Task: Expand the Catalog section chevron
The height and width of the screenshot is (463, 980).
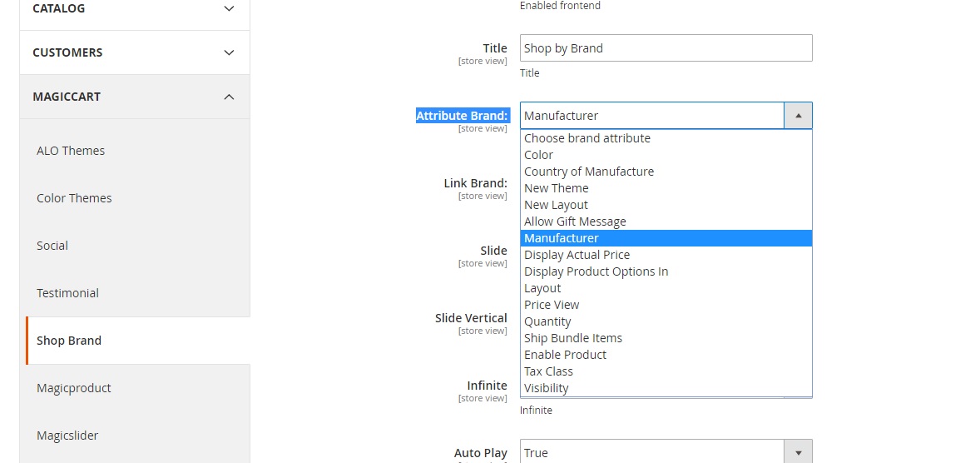Action: tap(229, 8)
